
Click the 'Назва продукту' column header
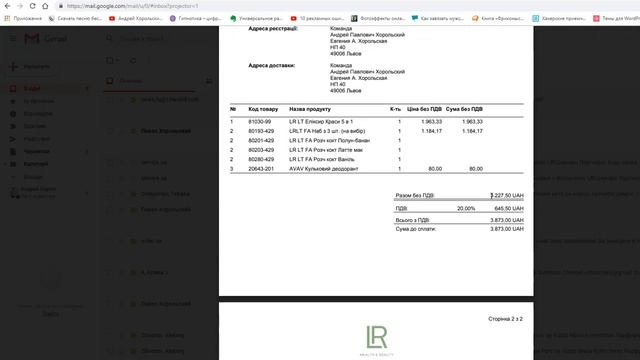tap(310, 109)
